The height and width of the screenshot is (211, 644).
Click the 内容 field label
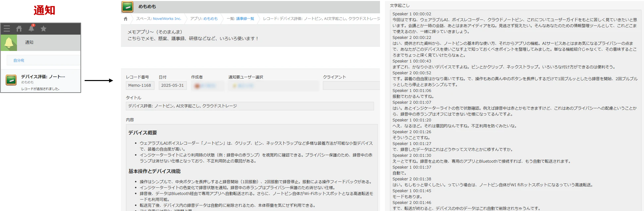[130, 120]
